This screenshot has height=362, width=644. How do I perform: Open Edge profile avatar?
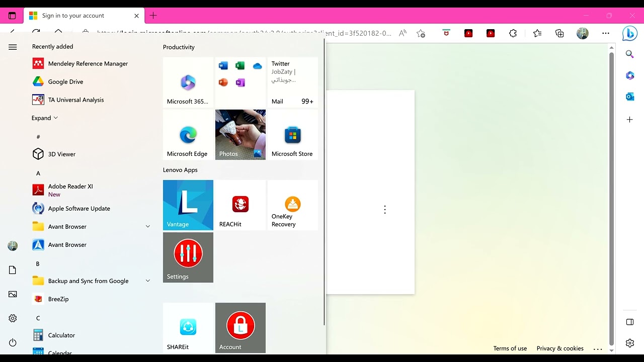[583, 33]
